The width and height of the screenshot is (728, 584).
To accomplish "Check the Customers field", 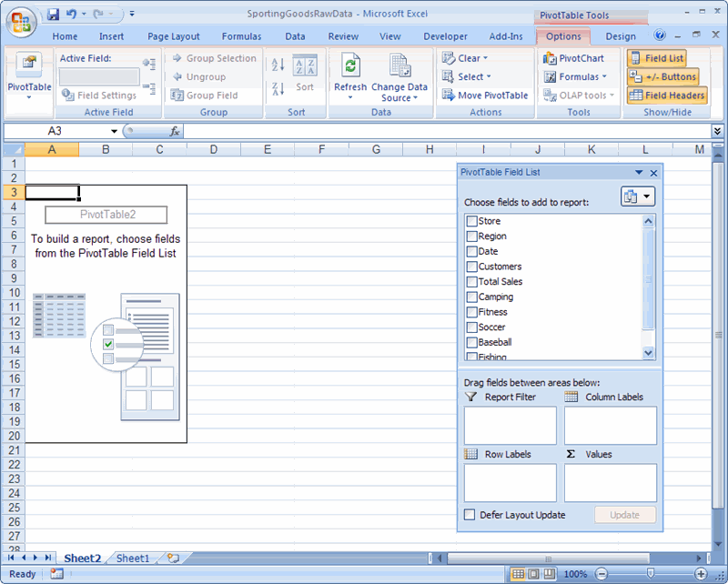I will (471, 267).
